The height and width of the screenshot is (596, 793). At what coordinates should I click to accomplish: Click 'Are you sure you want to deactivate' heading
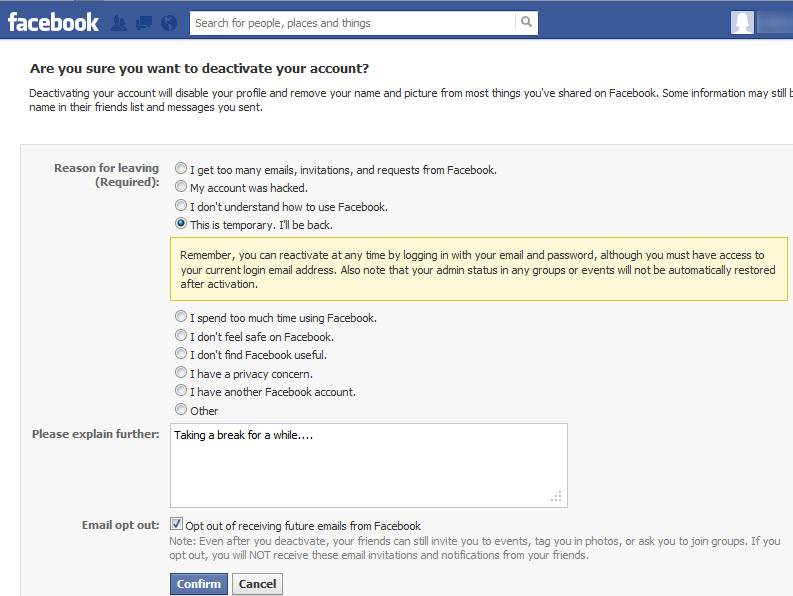click(x=199, y=69)
